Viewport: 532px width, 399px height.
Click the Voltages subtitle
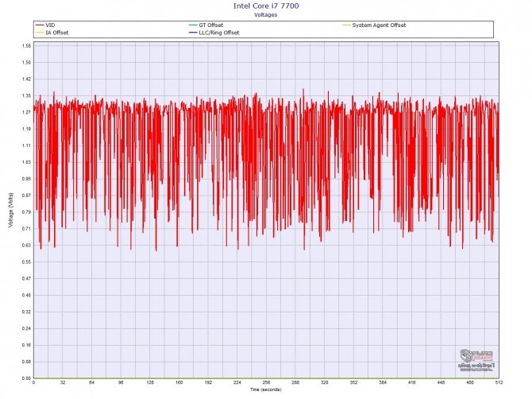266,15
